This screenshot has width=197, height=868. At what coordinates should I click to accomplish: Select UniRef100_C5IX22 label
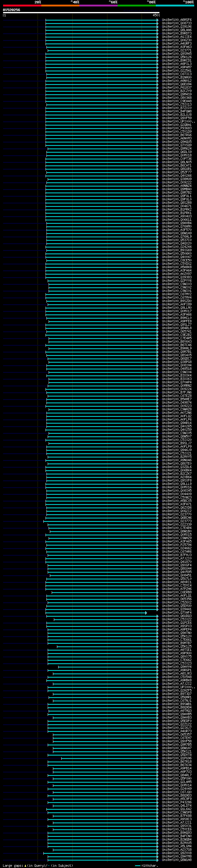pos(176,619)
